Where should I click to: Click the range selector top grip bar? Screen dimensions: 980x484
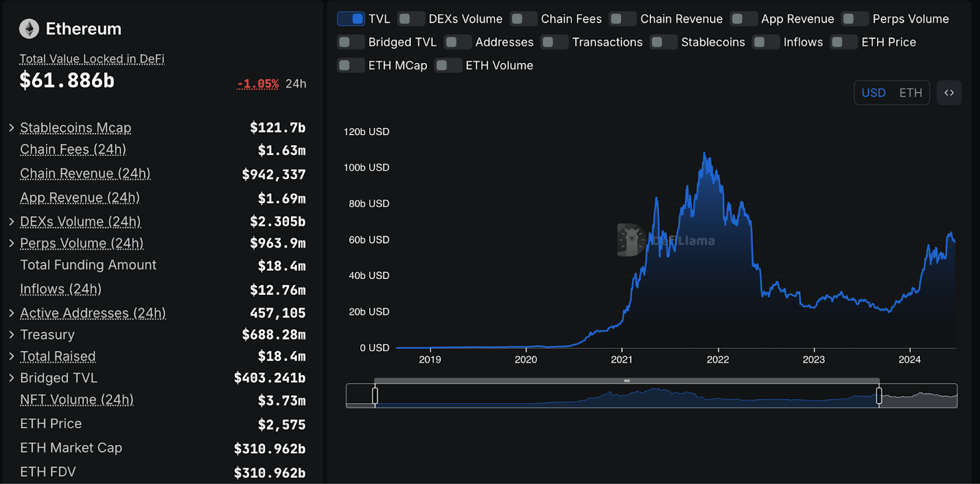[627, 381]
